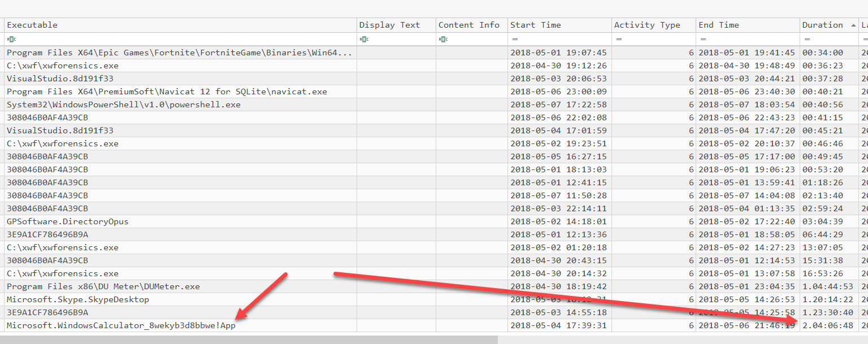Click duration value 1.20:14:22
This screenshot has height=344, width=868.
pos(827,299)
